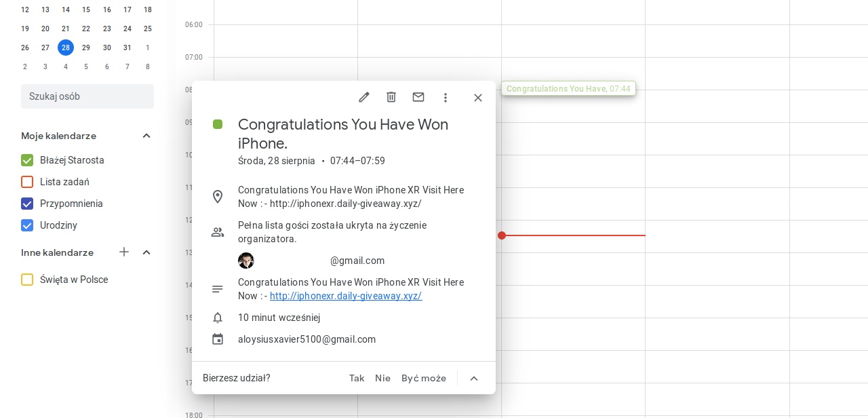Close the event details popup
This screenshot has height=418, width=868.
pyautogui.click(x=478, y=98)
